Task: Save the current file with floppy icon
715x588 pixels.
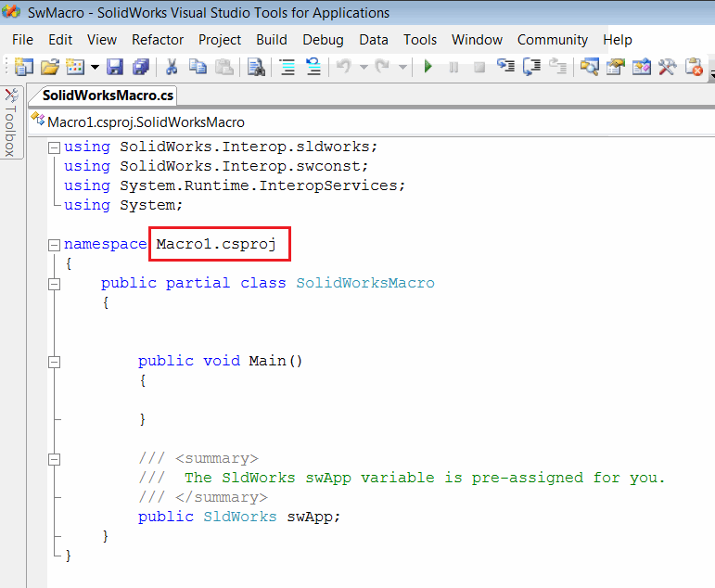Action: tap(115, 67)
